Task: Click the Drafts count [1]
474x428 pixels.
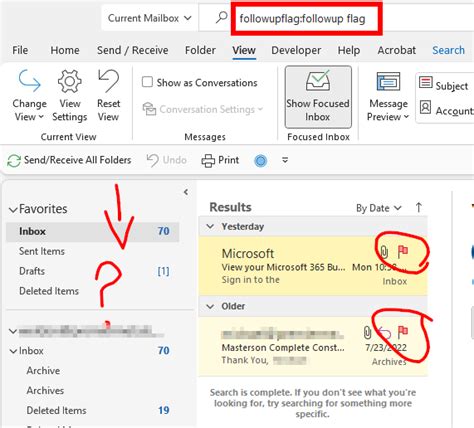Action: pos(163,271)
